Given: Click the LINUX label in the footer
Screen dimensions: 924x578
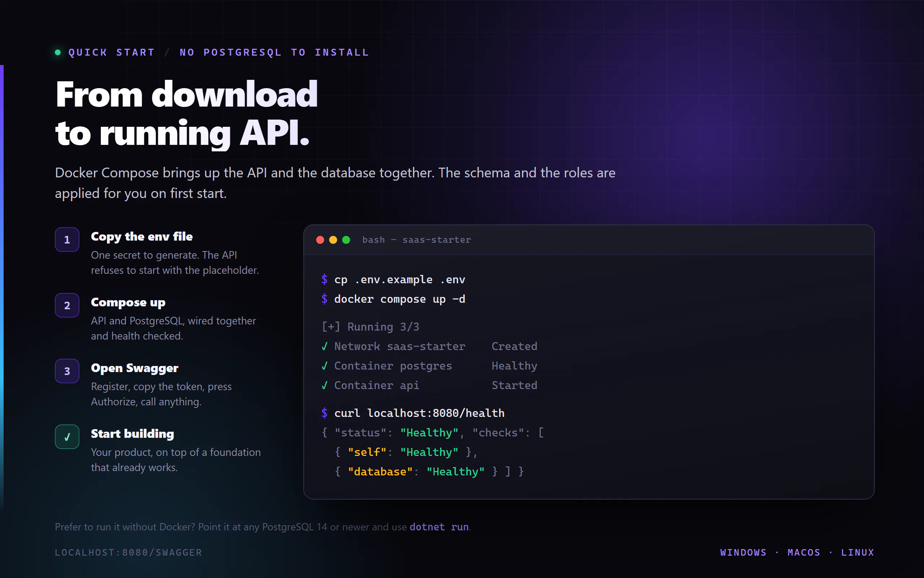Looking at the screenshot, I should coord(858,552).
